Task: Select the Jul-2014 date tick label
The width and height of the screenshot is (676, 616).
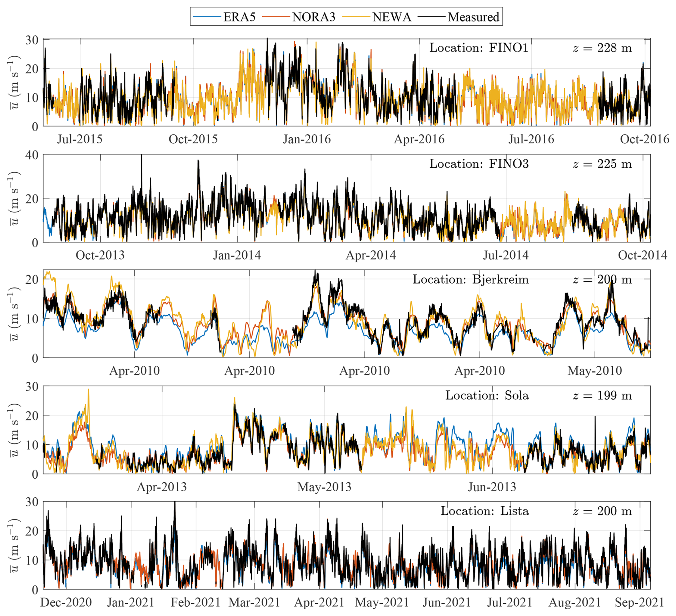Action: pyautogui.click(x=506, y=255)
